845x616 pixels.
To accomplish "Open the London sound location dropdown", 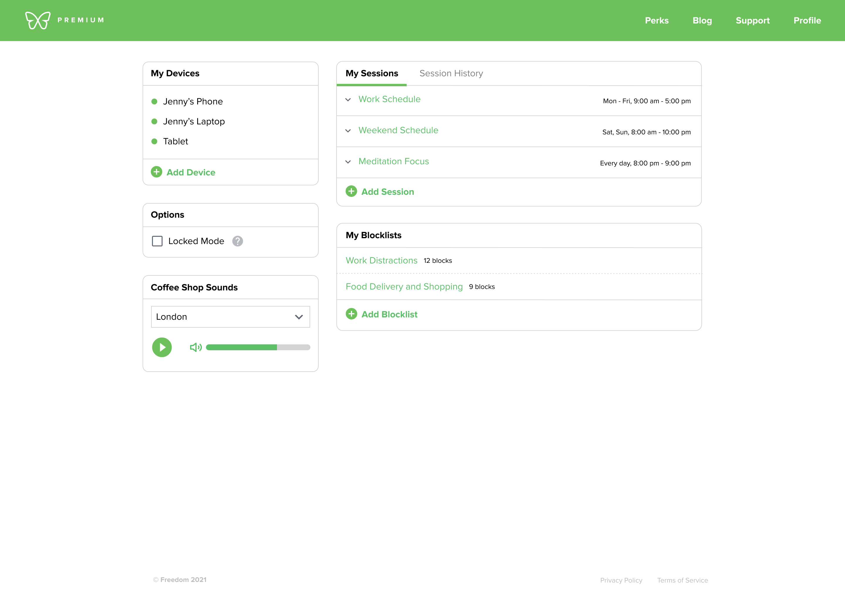I will click(x=230, y=317).
